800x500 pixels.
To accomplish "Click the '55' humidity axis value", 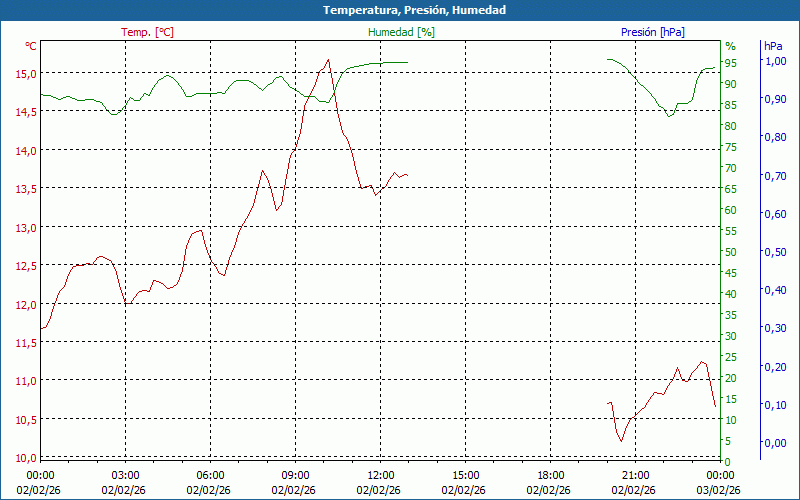I will point(731,231).
